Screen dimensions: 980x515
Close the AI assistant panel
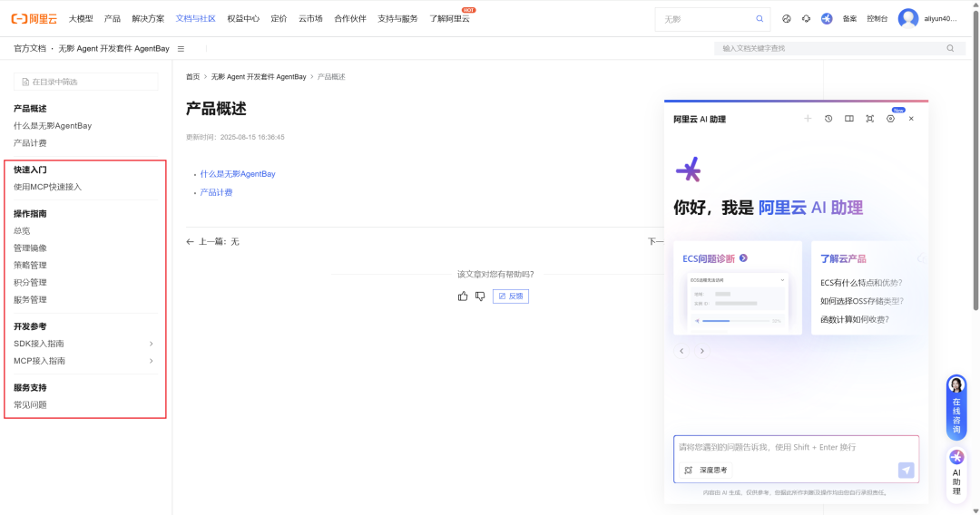click(x=911, y=119)
